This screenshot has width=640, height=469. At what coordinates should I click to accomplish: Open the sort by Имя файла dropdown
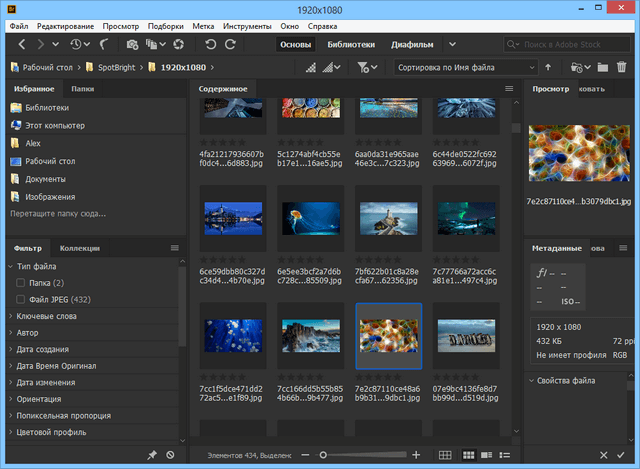(x=463, y=68)
